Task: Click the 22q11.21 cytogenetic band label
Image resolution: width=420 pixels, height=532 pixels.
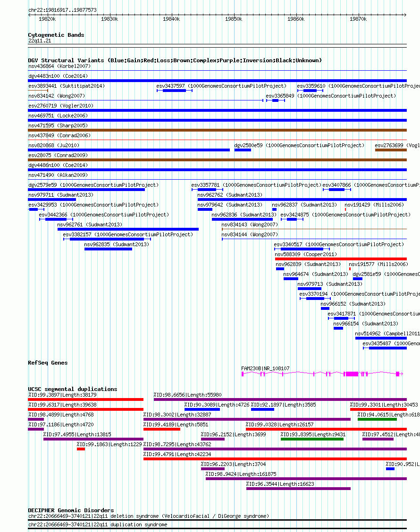Action: pyautogui.click(x=40, y=41)
